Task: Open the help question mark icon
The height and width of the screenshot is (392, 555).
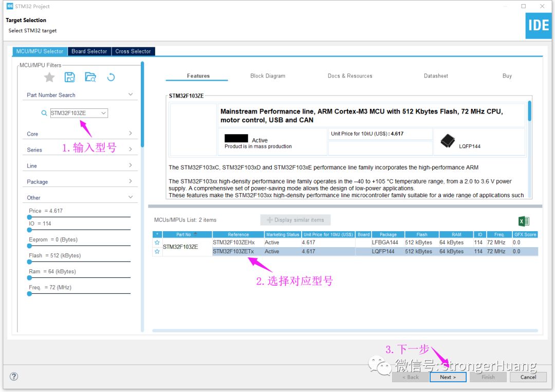Action: coord(14,377)
